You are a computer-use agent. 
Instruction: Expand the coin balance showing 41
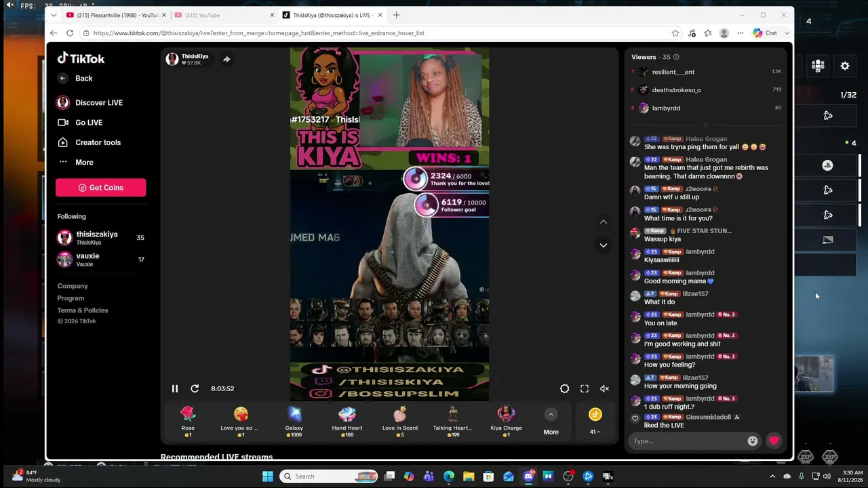click(595, 421)
